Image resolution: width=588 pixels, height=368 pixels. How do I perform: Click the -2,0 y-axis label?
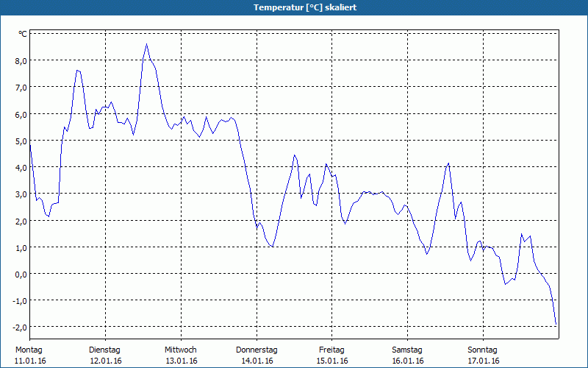(x=18, y=327)
